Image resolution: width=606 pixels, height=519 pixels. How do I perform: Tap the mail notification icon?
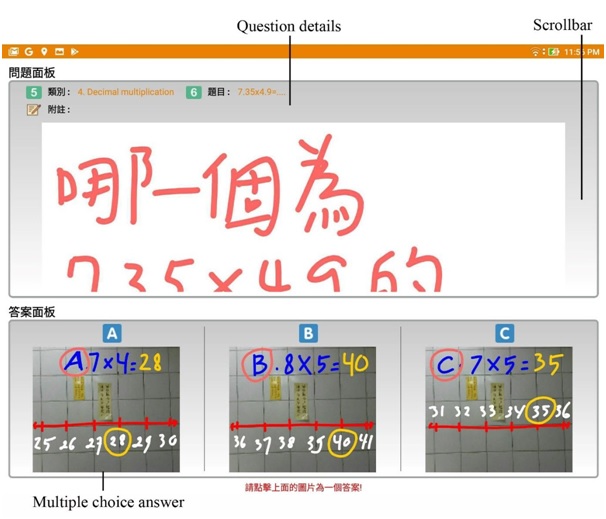(59, 51)
